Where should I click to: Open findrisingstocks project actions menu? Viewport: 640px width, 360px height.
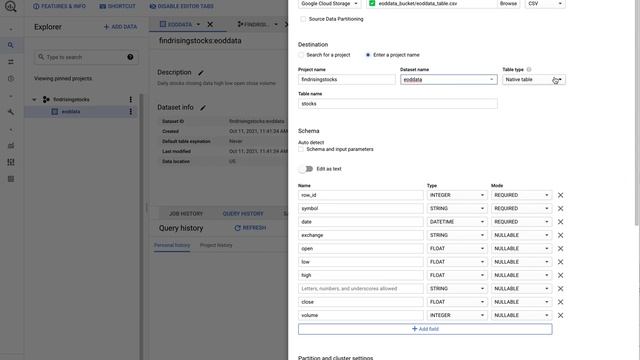(131, 99)
